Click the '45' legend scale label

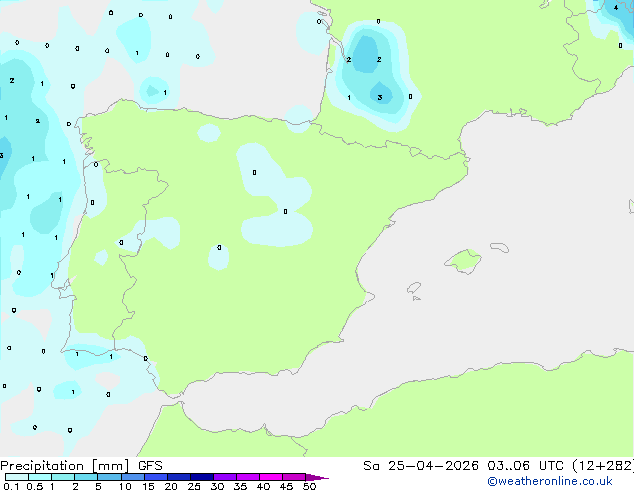(286, 486)
